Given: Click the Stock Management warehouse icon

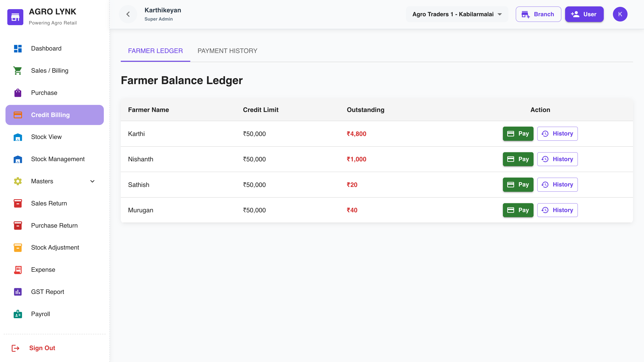Looking at the screenshot, I should 18,159.
